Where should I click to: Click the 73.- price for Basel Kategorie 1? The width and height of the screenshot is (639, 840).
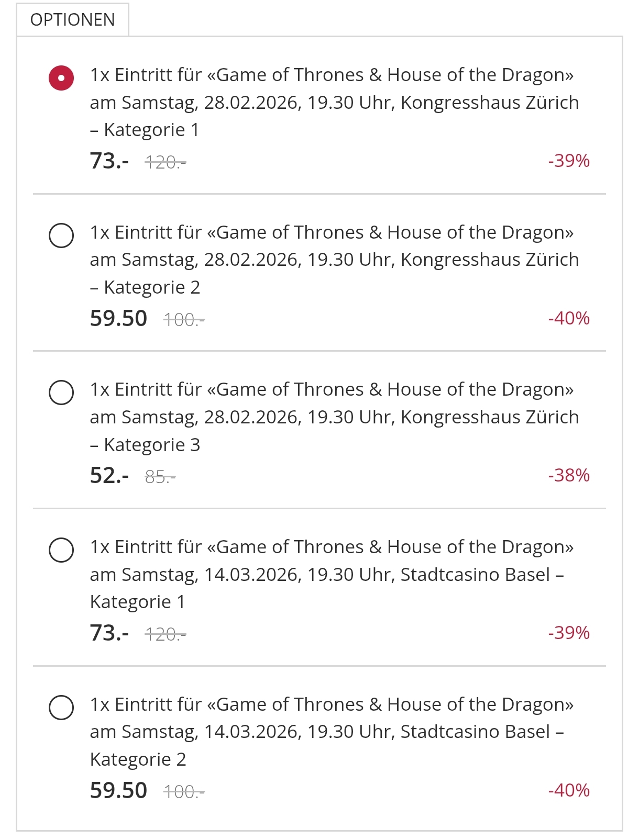[109, 633]
